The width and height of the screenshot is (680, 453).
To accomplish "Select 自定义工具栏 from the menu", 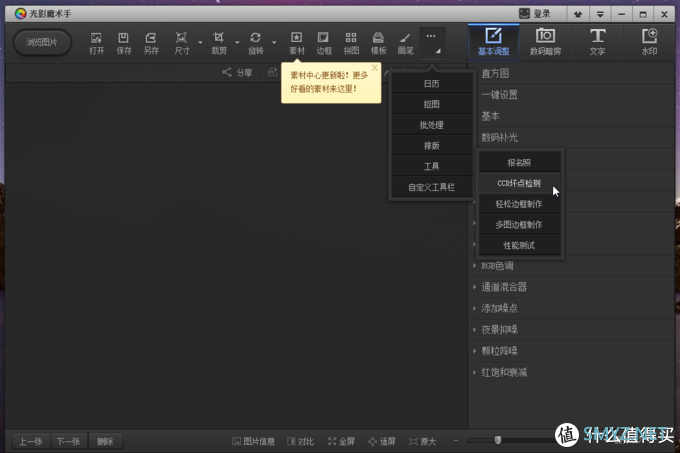I will click(432, 187).
